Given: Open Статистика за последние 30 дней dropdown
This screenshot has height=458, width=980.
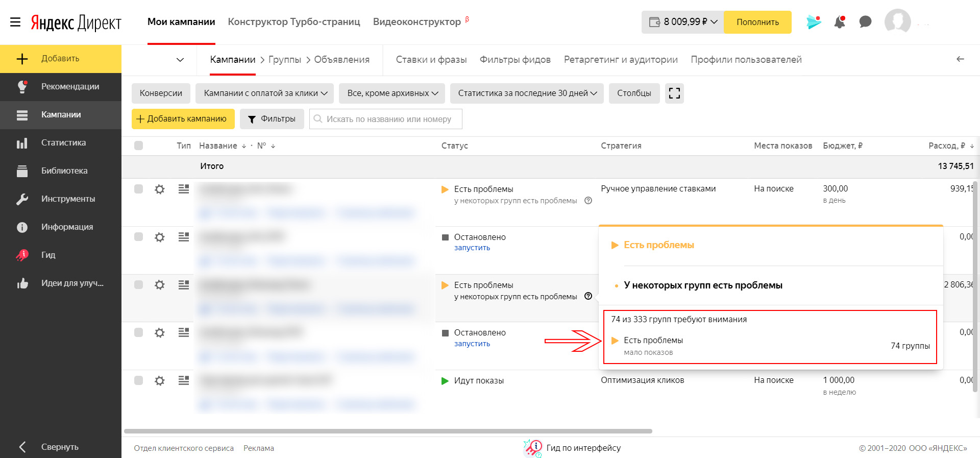Looking at the screenshot, I should [527, 93].
